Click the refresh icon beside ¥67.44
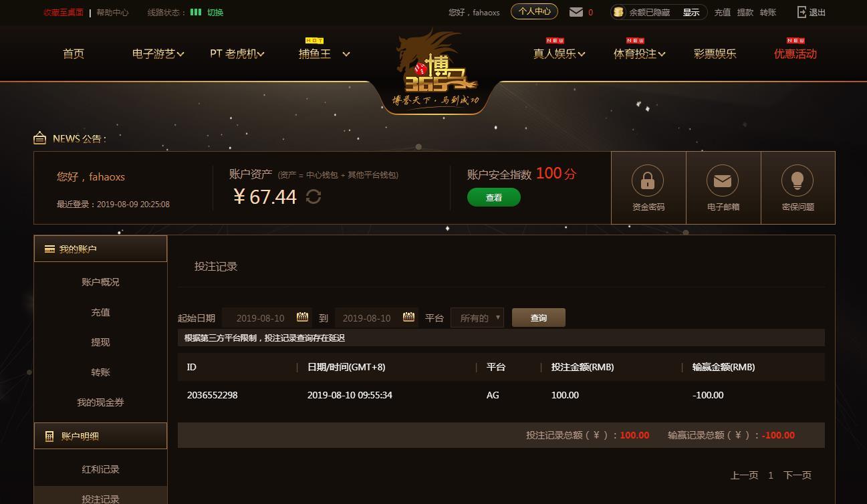This screenshot has width=867, height=504. pos(314,197)
